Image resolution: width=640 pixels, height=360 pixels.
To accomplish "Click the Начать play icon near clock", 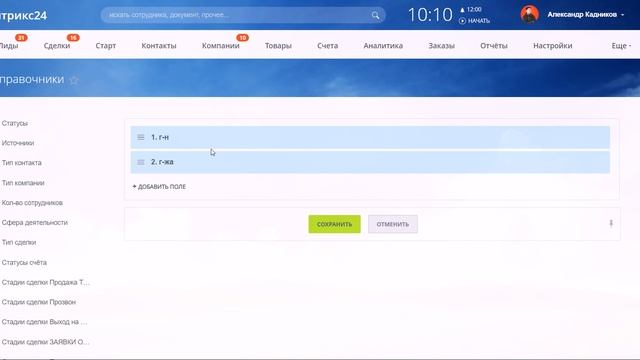I will pos(462,21).
